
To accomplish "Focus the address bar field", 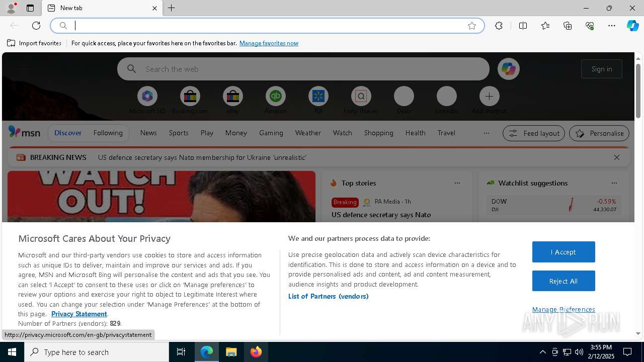I will pyautogui.click(x=267, y=26).
